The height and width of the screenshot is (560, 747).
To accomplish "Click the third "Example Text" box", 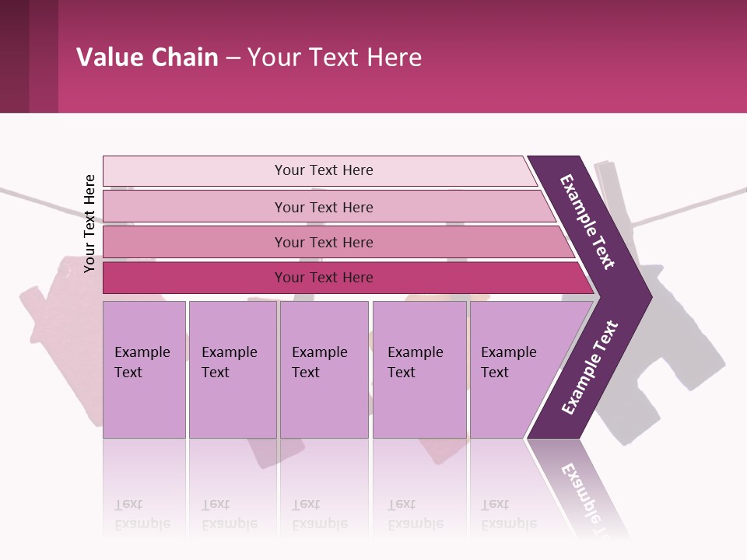I will pos(324,369).
